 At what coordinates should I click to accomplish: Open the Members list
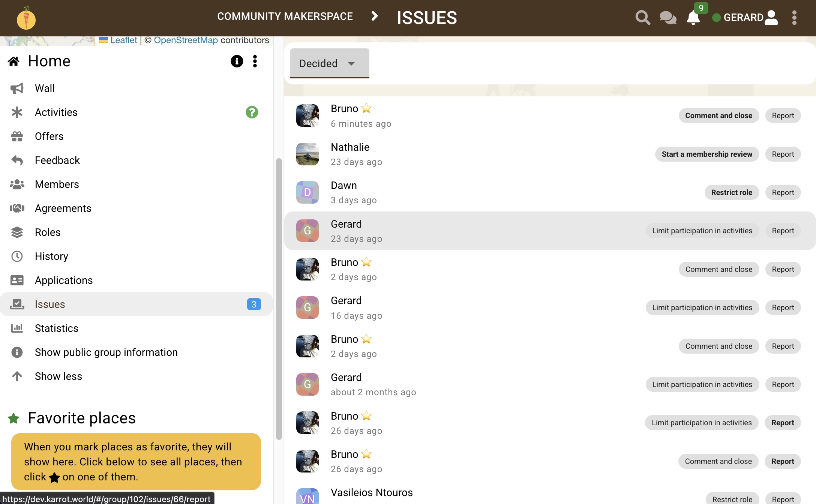pos(57,184)
